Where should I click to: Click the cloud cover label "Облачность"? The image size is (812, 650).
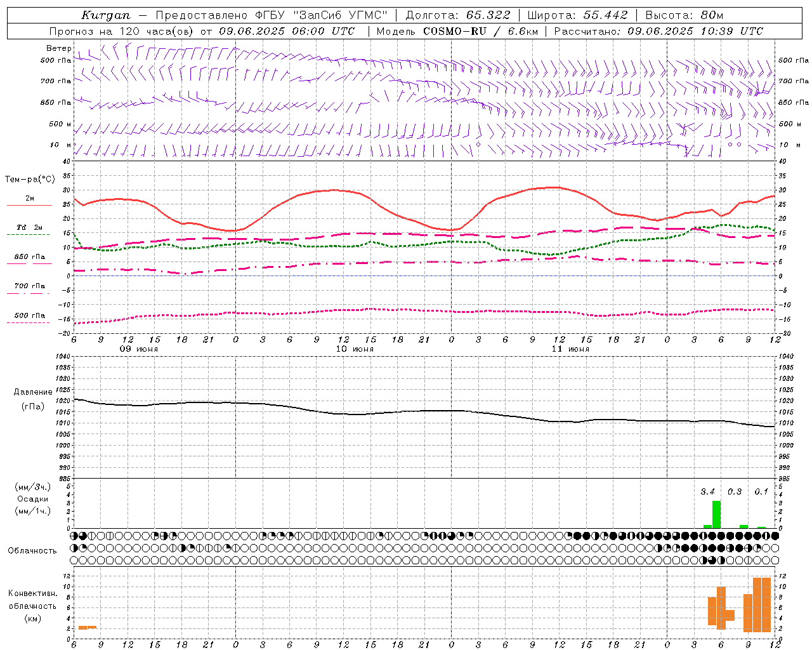[x=32, y=551]
